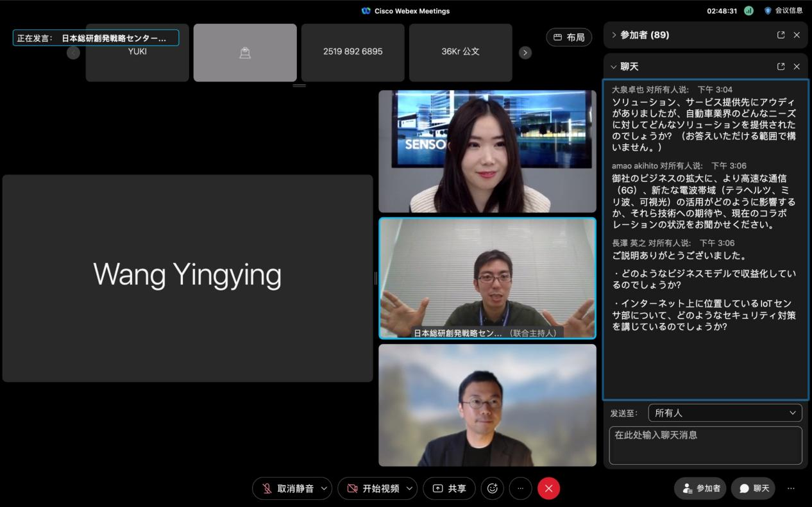Open video options dropdown arrow
Screen dimensions: 812x507
click(409, 488)
